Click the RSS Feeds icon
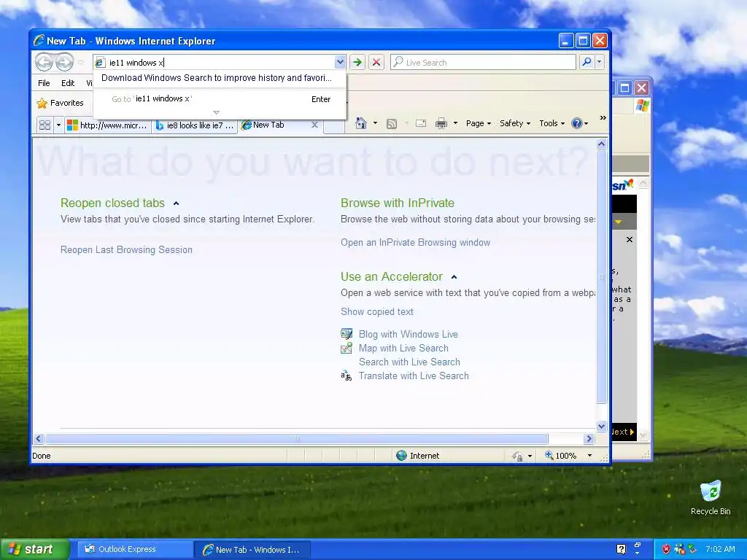The height and width of the screenshot is (560, 747). [x=392, y=124]
